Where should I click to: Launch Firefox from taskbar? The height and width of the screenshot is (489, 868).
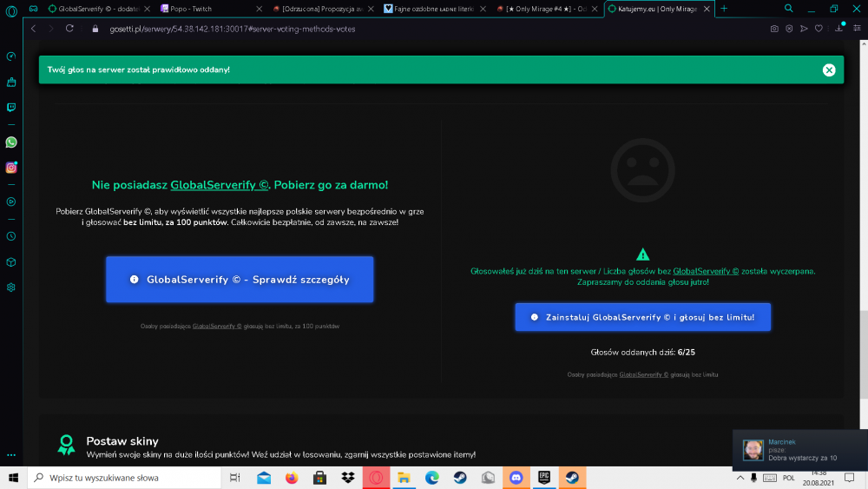(292, 478)
